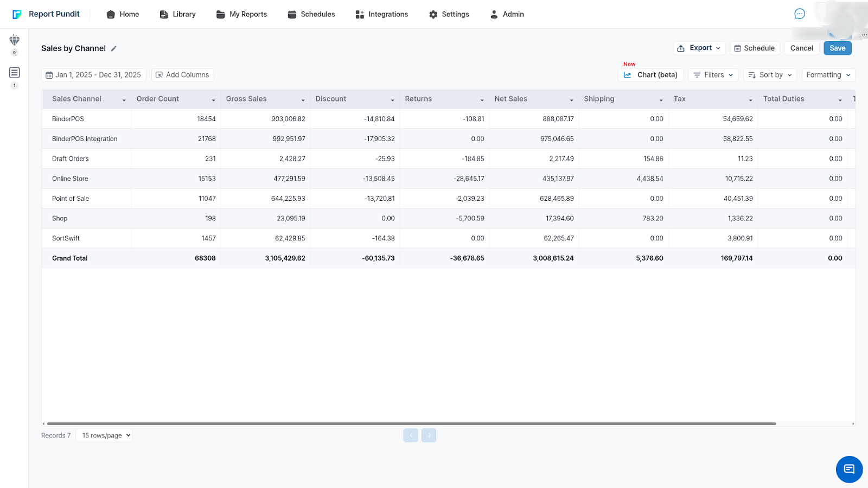
Task: Click Returns value -28,645.17
Action: [x=469, y=179]
